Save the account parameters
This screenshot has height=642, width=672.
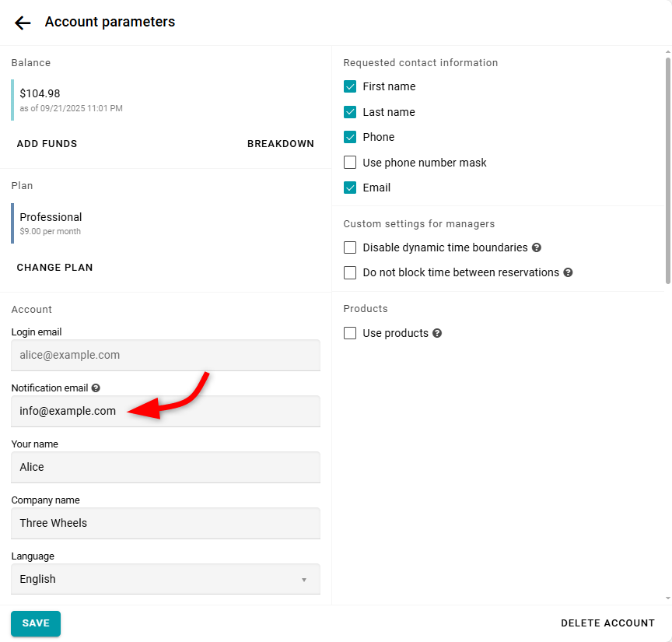pyautogui.click(x=36, y=623)
